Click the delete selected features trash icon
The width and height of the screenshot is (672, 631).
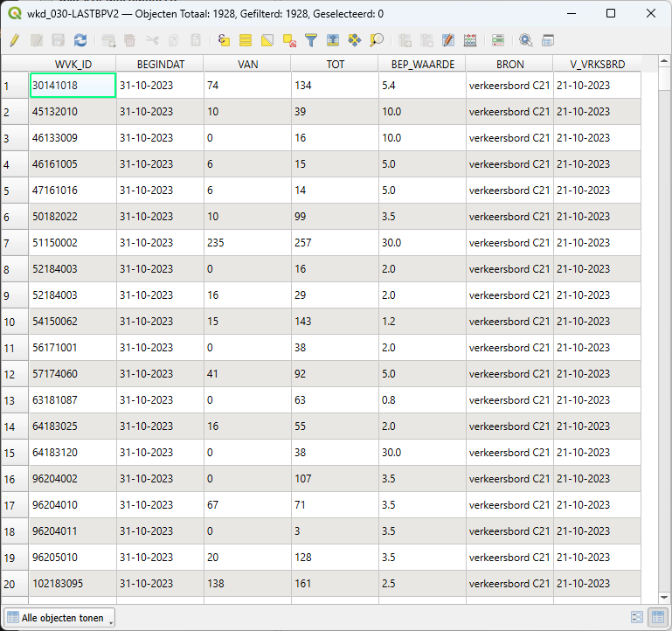click(x=130, y=41)
